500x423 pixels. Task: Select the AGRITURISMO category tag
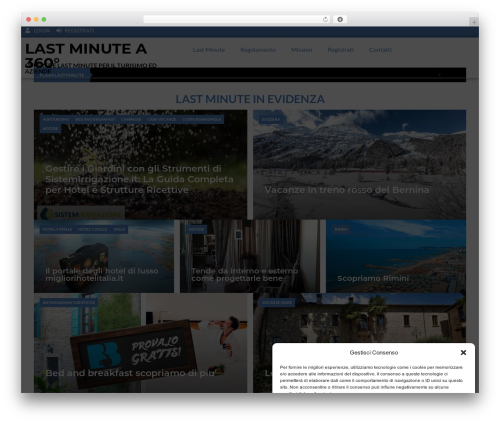(56, 119)
